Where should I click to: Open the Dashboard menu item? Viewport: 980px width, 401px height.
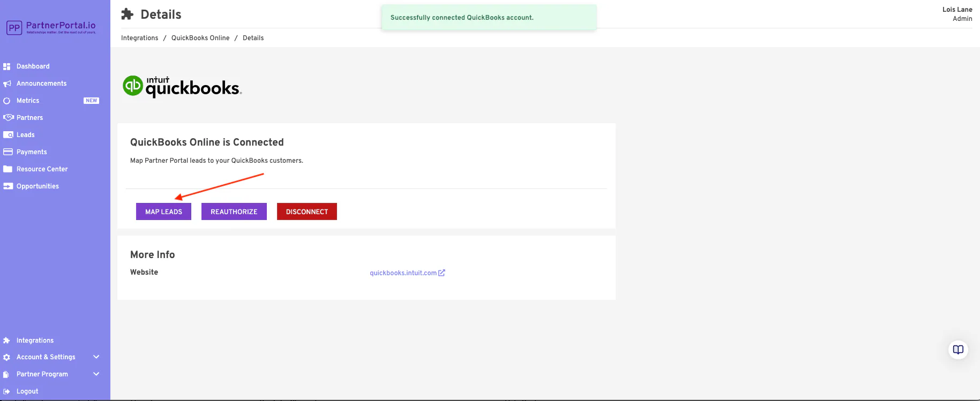click(33, 66)
